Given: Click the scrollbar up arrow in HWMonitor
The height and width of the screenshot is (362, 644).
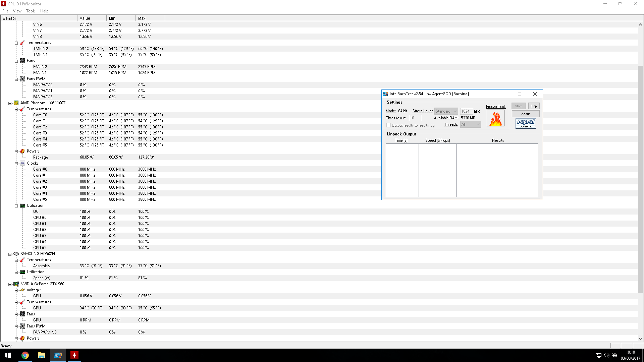Looking at the screenshot, I should [640, 24].
